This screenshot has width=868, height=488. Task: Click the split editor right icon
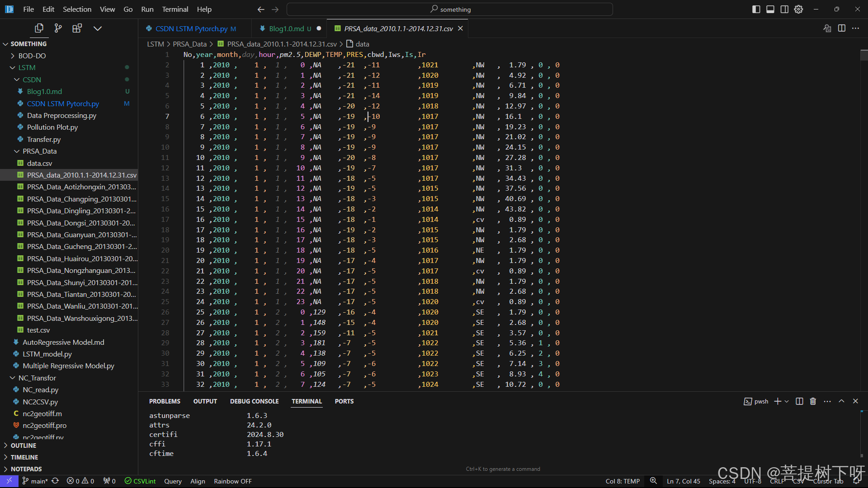(841, 28)
